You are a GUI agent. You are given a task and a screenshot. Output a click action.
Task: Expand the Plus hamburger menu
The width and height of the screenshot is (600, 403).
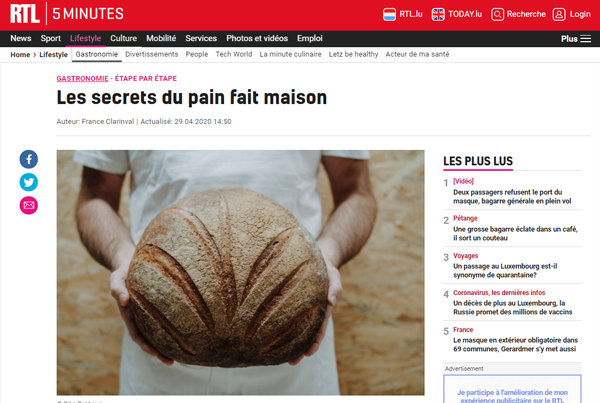point(576,39)
